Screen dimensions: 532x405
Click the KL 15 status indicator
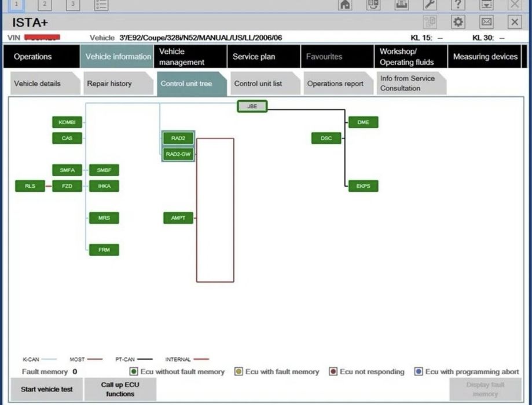tap(427, 38)
